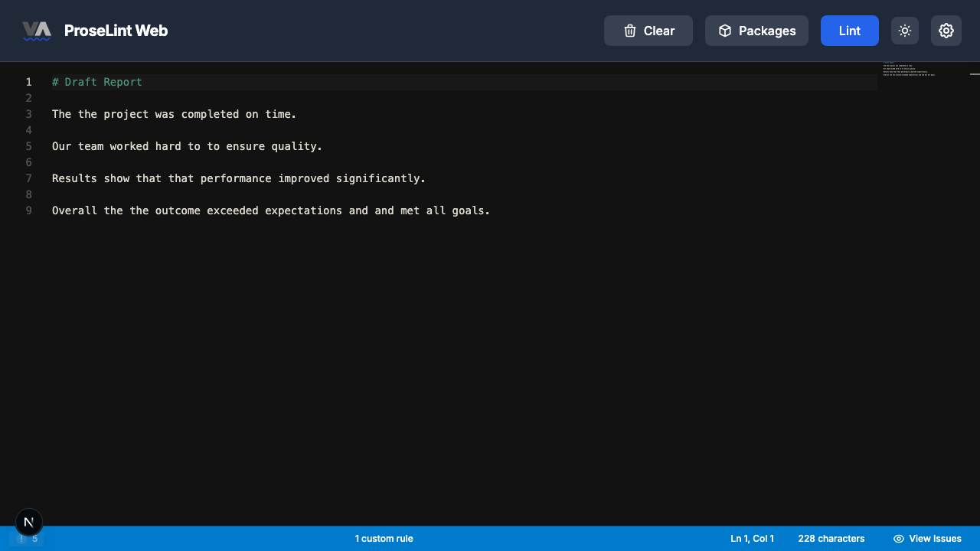This screenshot has width=980, height=551.
Task: Clear the editor with the Clear button
Action: point(648,31)
